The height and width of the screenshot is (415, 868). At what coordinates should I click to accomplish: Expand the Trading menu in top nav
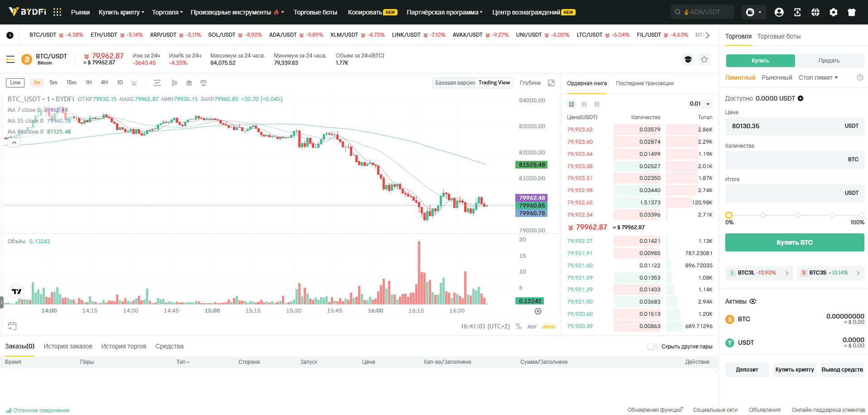[167, 12]
